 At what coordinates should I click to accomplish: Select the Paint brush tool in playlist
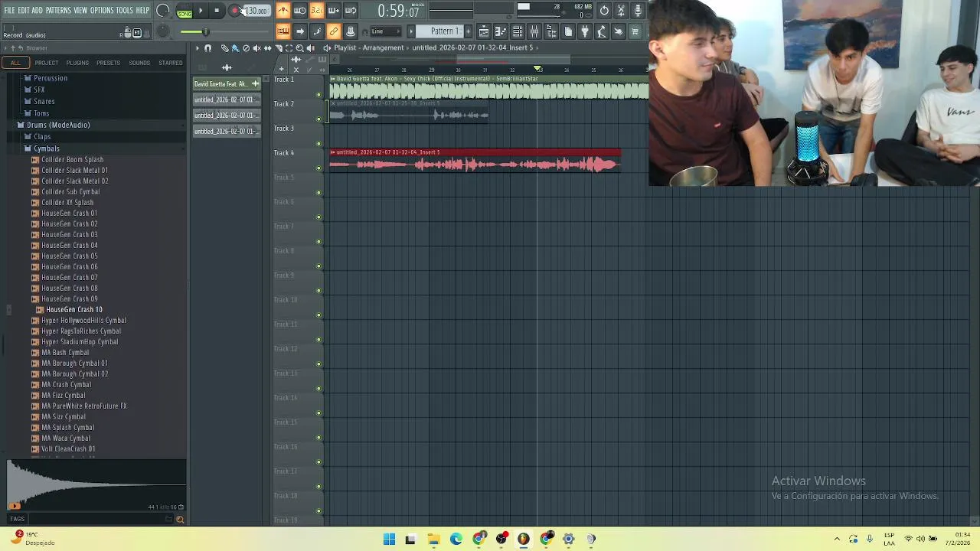click(x=235, y=47)
